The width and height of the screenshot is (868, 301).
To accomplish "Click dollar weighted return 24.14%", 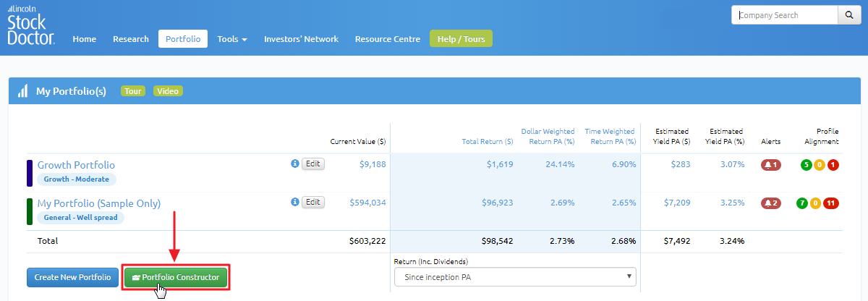I will pyautogui.click(x=560, y=164).
